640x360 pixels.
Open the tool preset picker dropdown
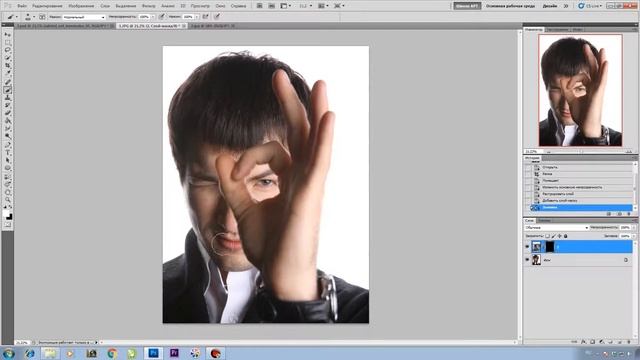click(x=17, y=17)
